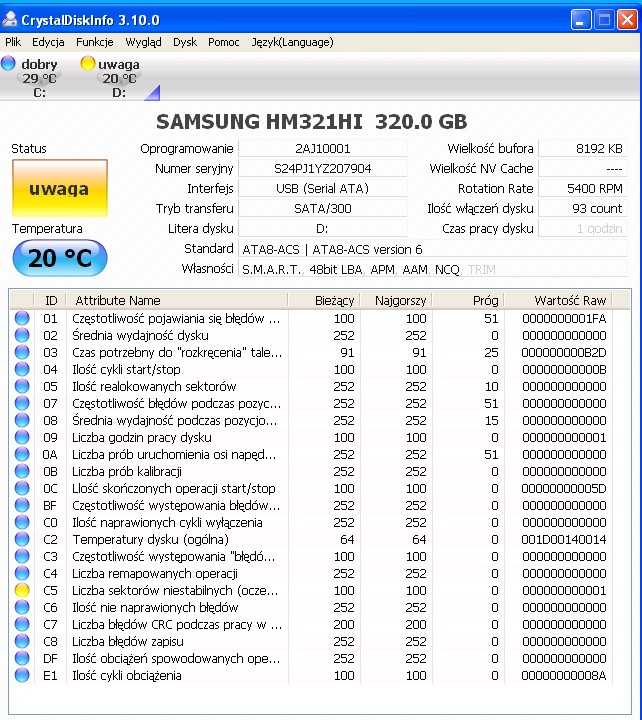The width and height of the screenshot is (642, 720).
Task: Click status icon of attribute C3
Action: (22, 556)
